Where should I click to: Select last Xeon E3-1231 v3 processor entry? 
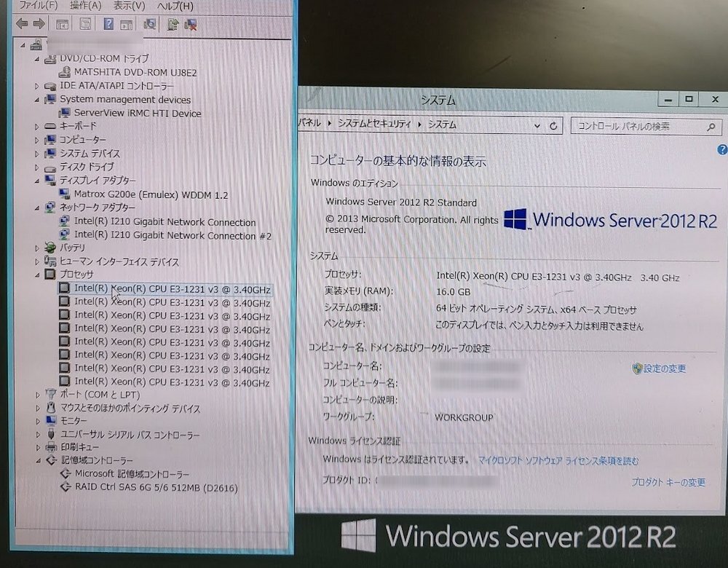[172, 382]
